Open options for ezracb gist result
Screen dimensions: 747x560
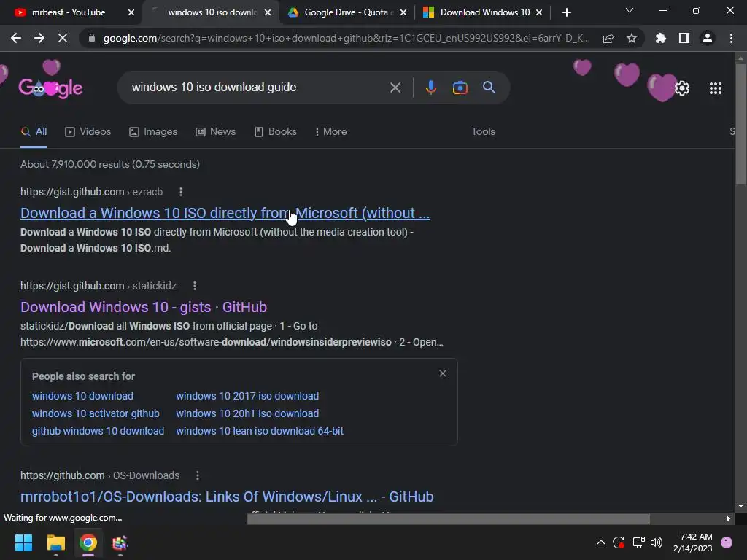coord(181,192)
